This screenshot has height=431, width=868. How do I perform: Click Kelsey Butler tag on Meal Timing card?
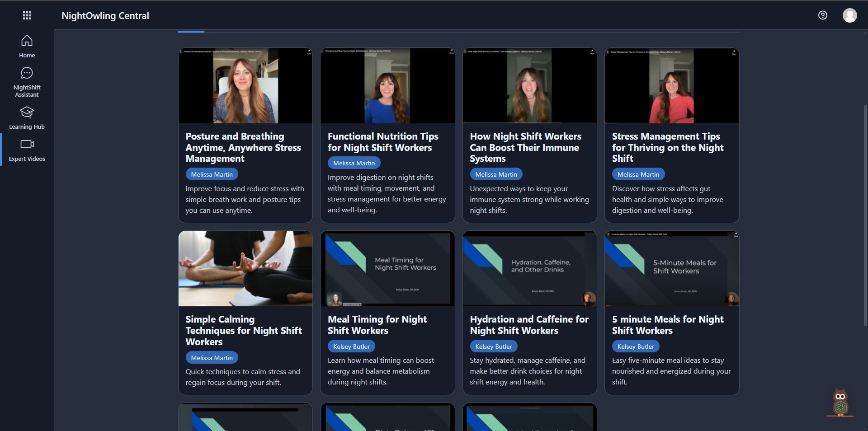click(x=351, y=347)
